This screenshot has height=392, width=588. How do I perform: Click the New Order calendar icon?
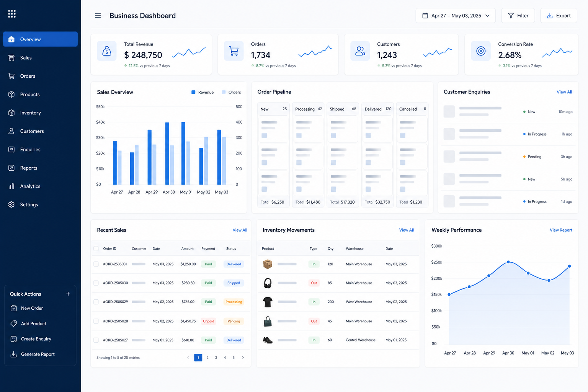tap(13, 308)
